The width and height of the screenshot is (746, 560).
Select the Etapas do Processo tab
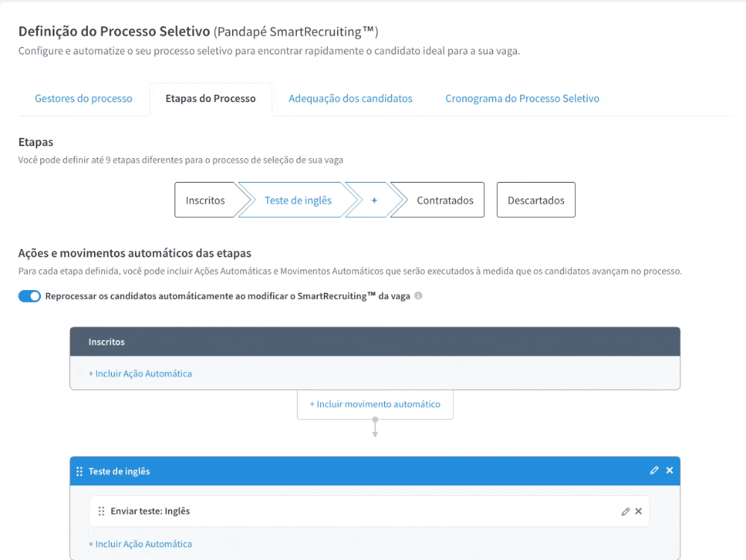(x=210, y=98)
